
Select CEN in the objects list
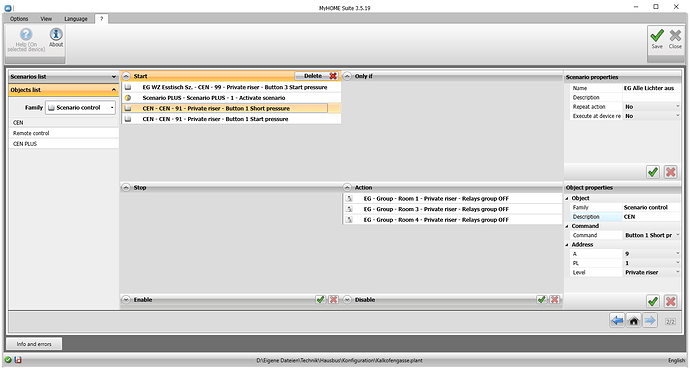[64, 122]
